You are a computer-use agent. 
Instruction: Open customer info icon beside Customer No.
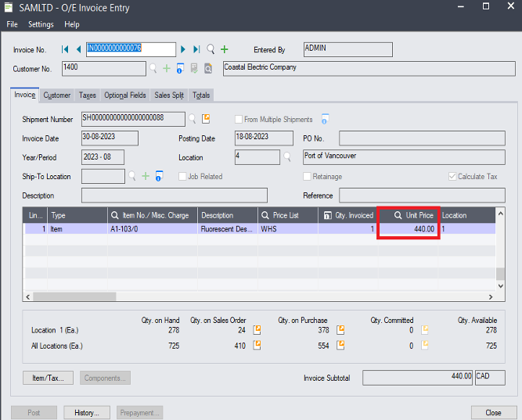pyautogui.click(x=180, y=69)
